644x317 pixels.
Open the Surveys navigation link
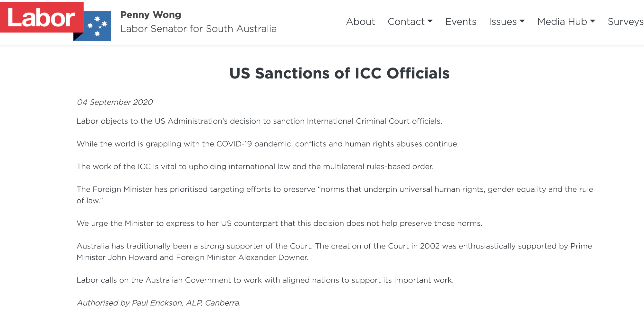click(x=625, y=22)
